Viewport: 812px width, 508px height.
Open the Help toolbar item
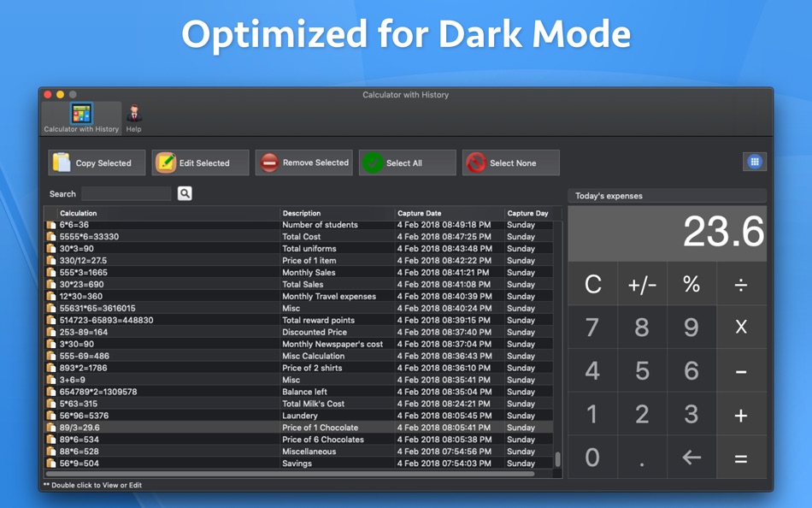133,118
